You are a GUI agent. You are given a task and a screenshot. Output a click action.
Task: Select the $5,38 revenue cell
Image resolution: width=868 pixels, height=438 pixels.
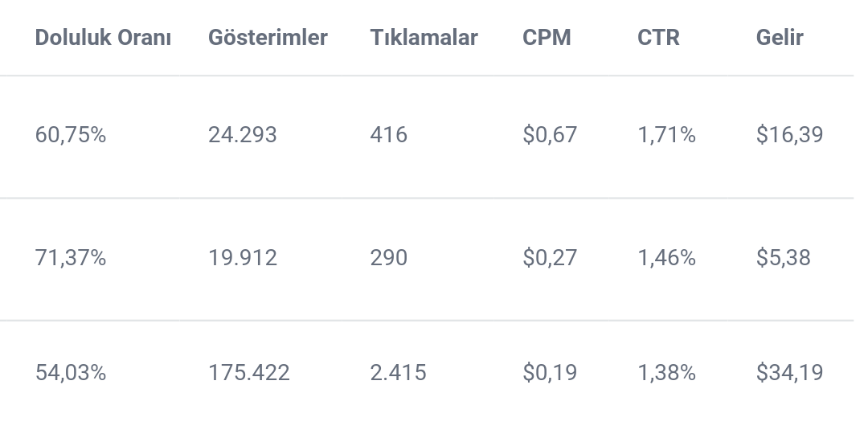[x=784, y=257]
